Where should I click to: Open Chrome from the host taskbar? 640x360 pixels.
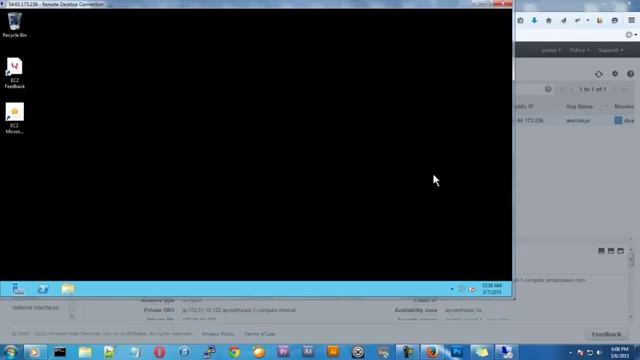(234, 352)
